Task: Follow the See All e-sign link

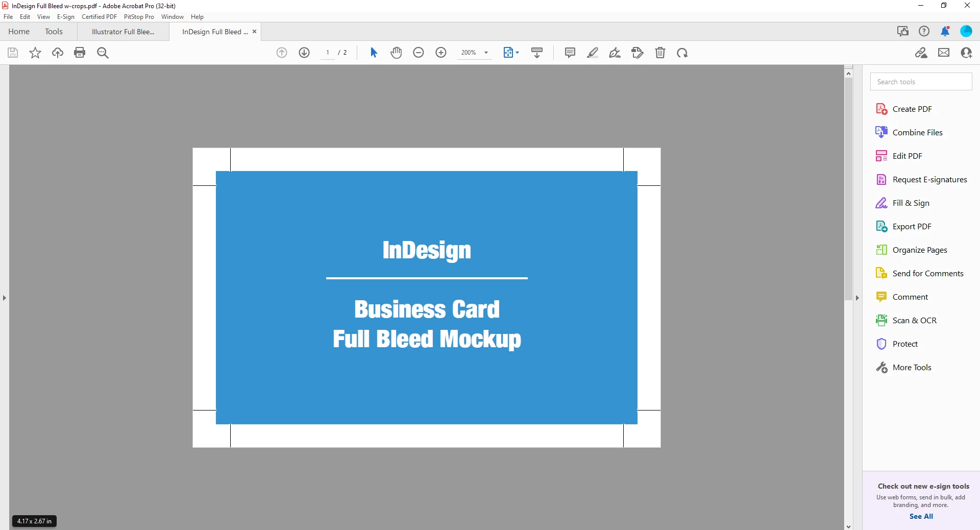Action: pos(921,516)
